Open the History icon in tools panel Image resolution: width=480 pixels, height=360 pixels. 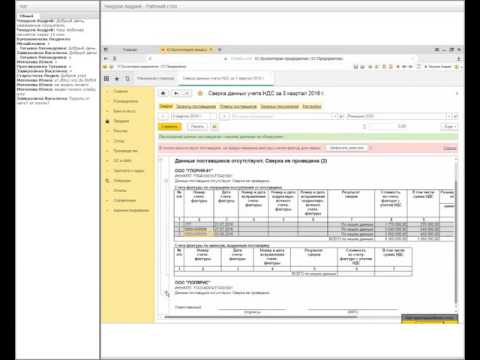tap(127, 78)
